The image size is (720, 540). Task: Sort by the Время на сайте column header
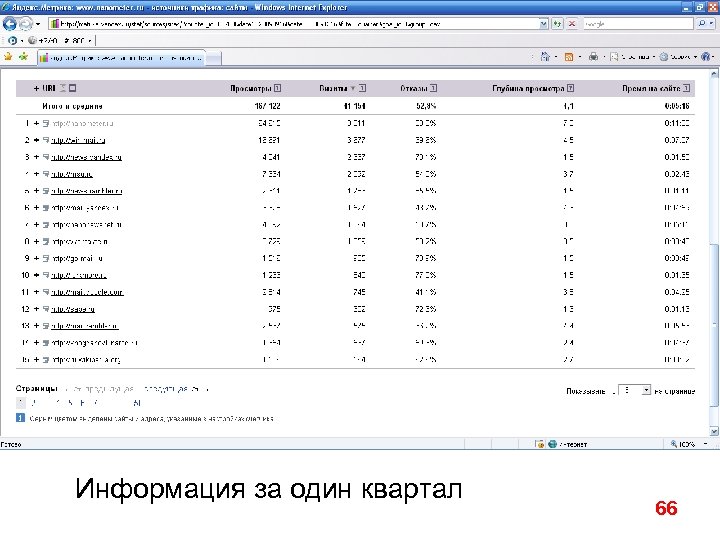pos(651,88)
